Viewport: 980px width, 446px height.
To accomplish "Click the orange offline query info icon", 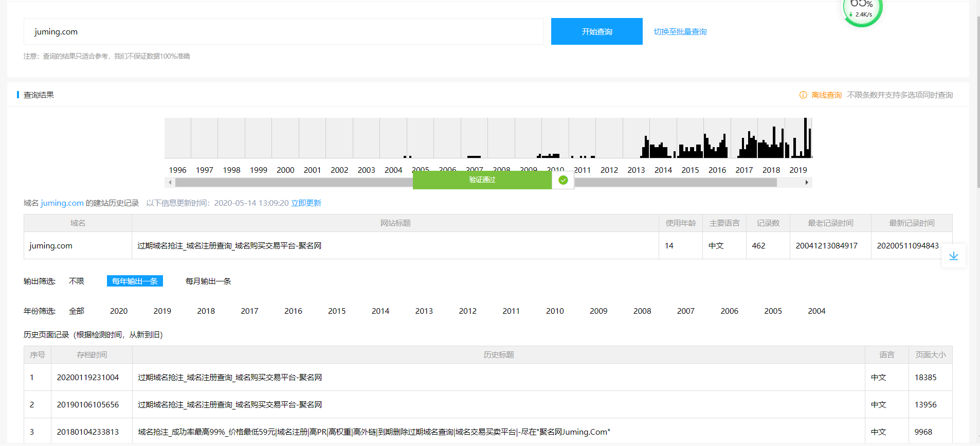I will 803,95.
